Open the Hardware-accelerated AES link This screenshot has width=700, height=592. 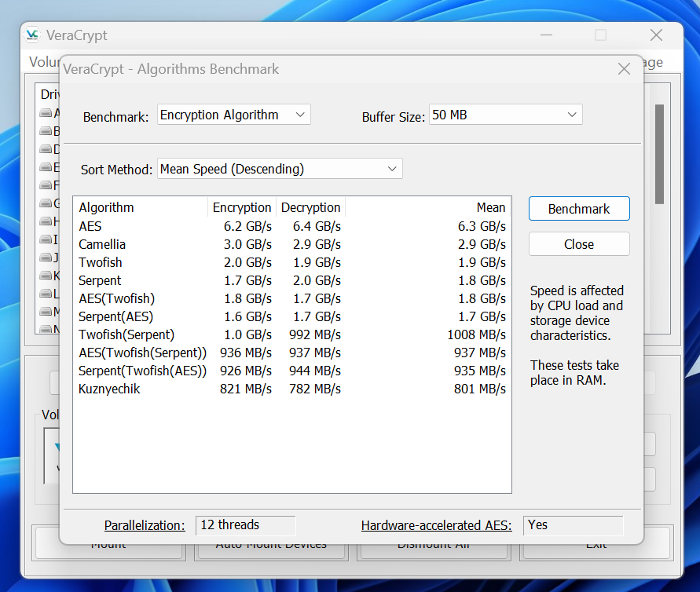coord(437,525)
